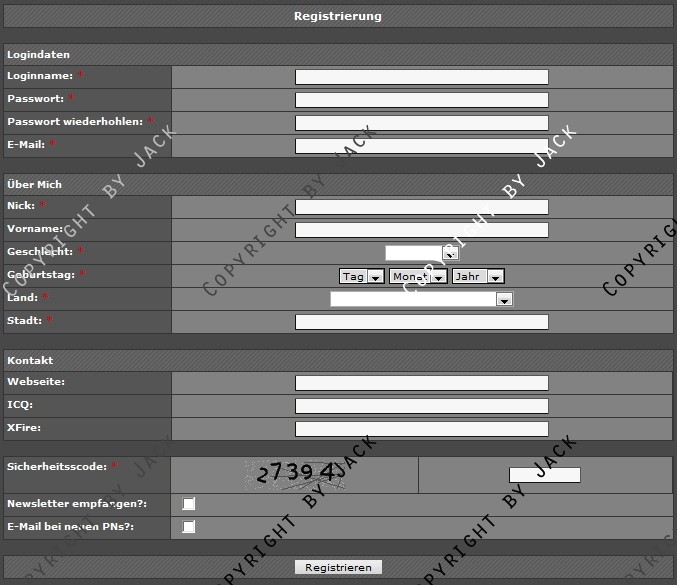The height and width of the screenshot is (585, 677).
Task: Click the captcha image showing 27394
Action: [x=295, y=474]
